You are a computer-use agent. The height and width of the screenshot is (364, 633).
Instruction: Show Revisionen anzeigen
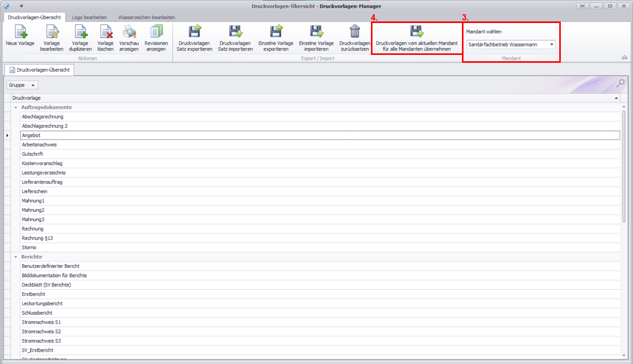pos(156,32)
